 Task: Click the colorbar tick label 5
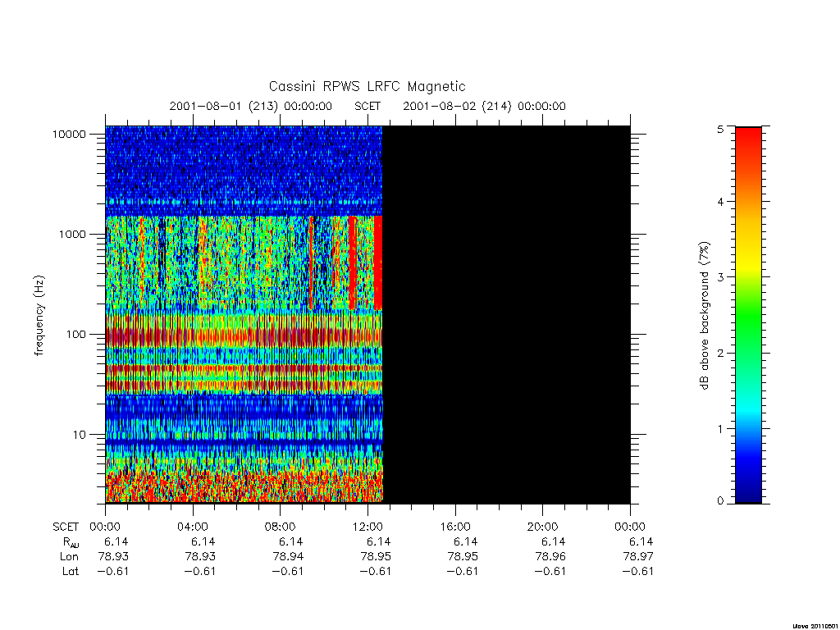point(720,129)
